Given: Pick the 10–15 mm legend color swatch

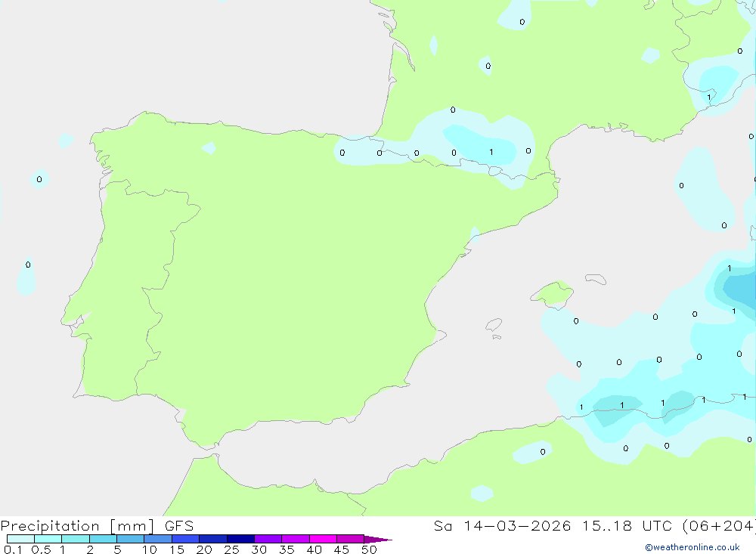Looking at the screenshot, I should (x=158, y=539).
